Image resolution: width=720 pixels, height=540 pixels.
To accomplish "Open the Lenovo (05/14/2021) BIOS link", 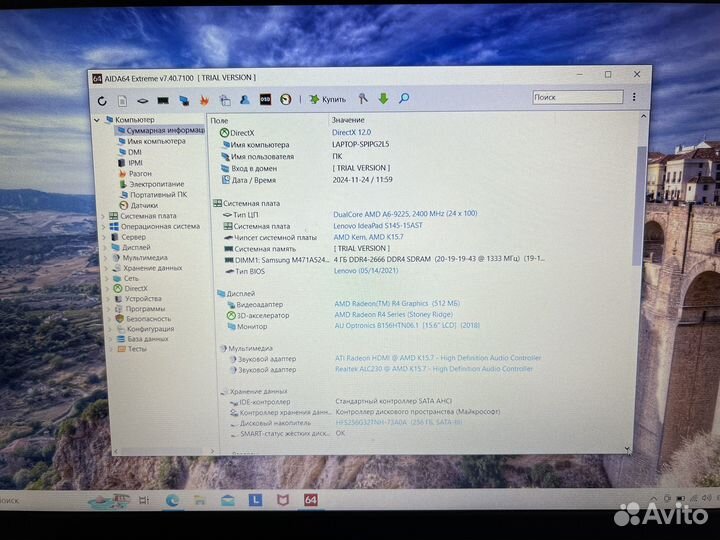I will pyautogui.click(x=366, y=271).
